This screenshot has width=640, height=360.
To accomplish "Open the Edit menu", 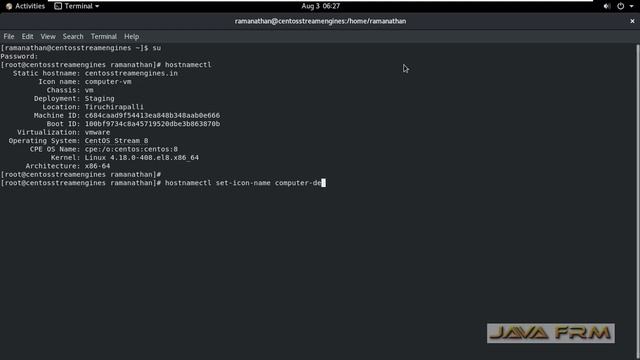I will pos(27,37).
